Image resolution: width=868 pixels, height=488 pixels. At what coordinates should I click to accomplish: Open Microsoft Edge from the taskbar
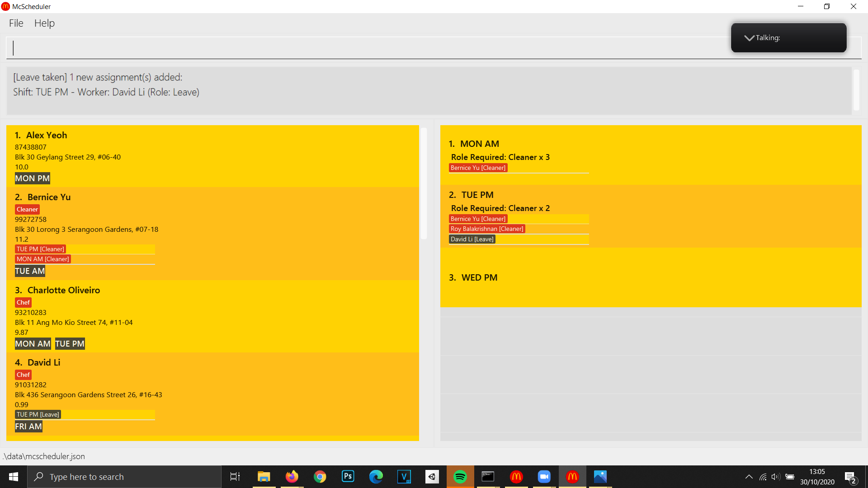[x=376, y=477]
